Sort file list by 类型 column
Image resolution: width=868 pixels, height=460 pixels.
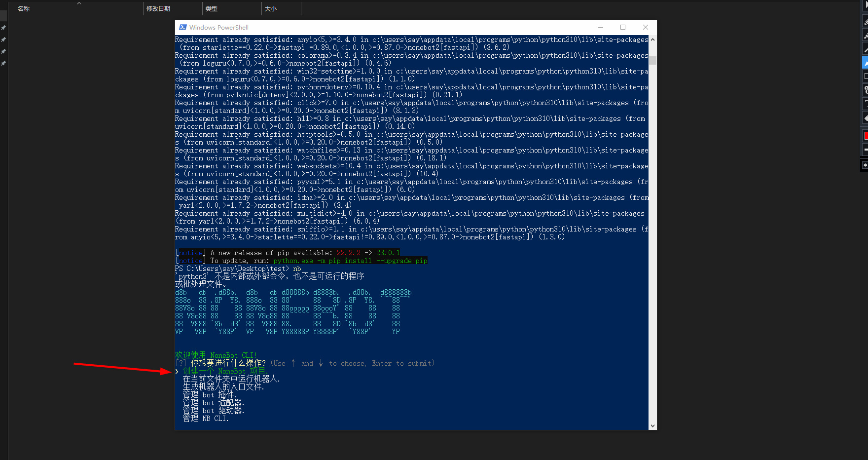(x=212, y=9)
